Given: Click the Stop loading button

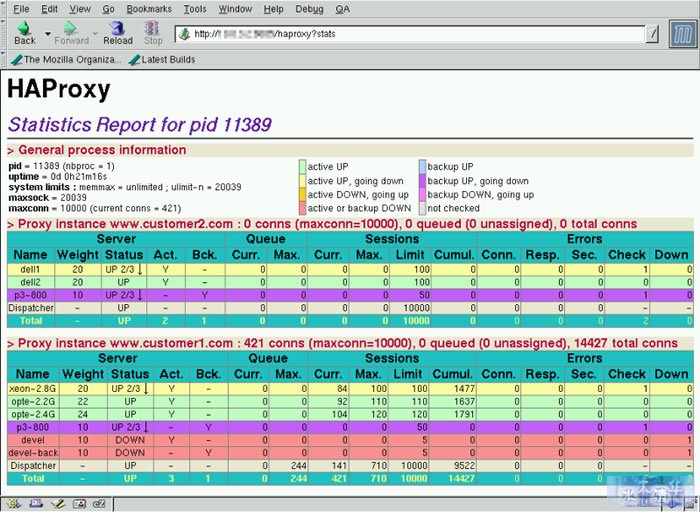Looking at the screenshot, I should (153, 33).
